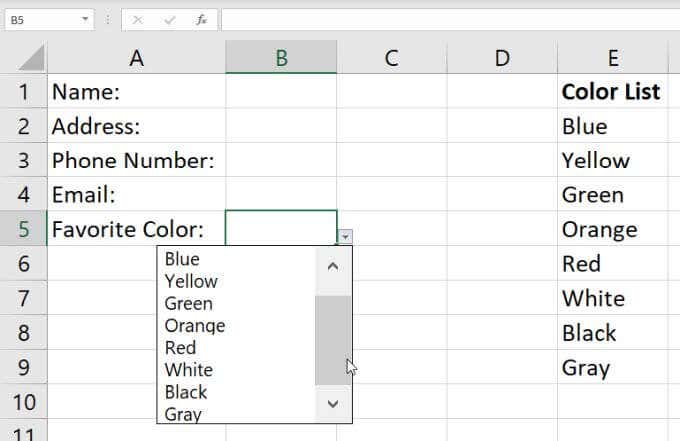Click the Color List header cell
The height and width of the screenshot is (441, 680).
(x=611, y=92)
